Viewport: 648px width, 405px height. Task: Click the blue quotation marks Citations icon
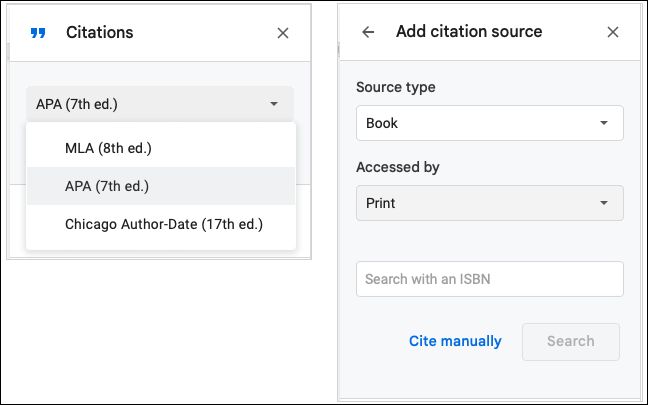click(x=38, y=33)
